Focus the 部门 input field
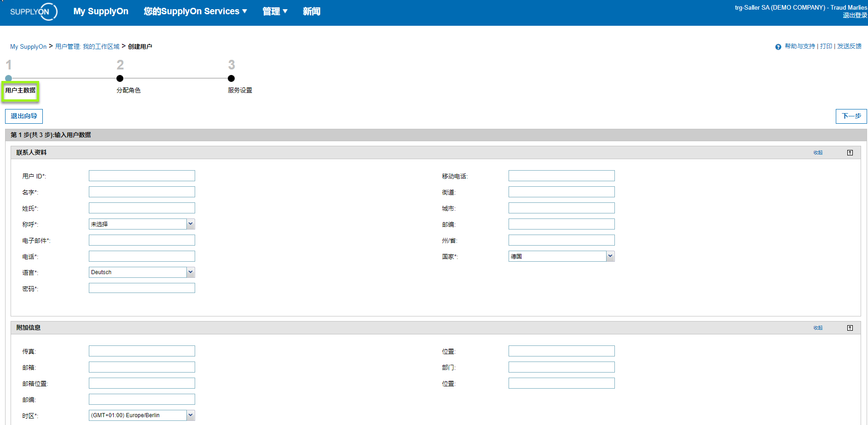The image size is (868, 425). pyautogui.click(x=561, y=367)
